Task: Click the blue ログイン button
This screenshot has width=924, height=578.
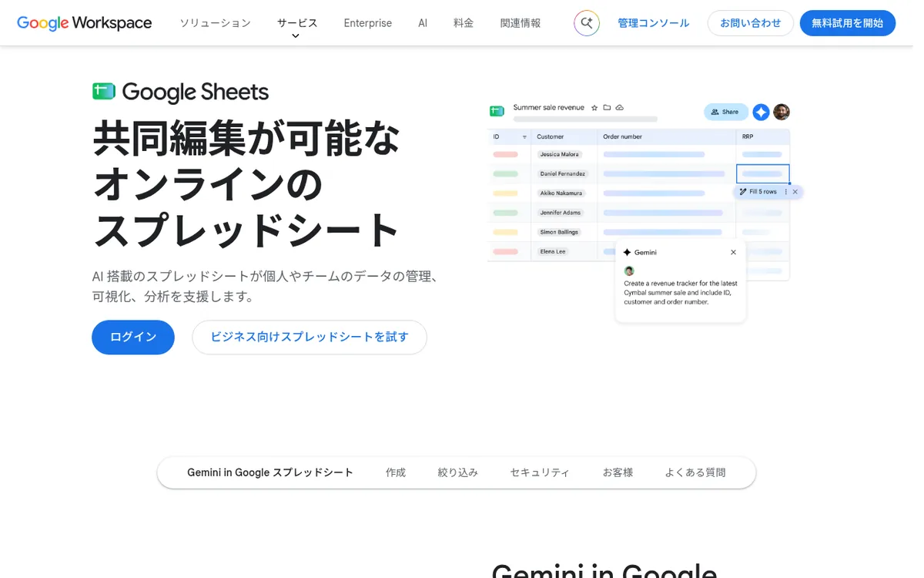Action: pos(133,338)
